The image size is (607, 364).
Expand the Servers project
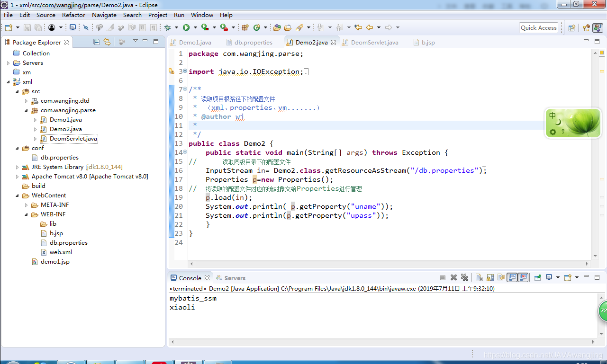pos(8,63)
